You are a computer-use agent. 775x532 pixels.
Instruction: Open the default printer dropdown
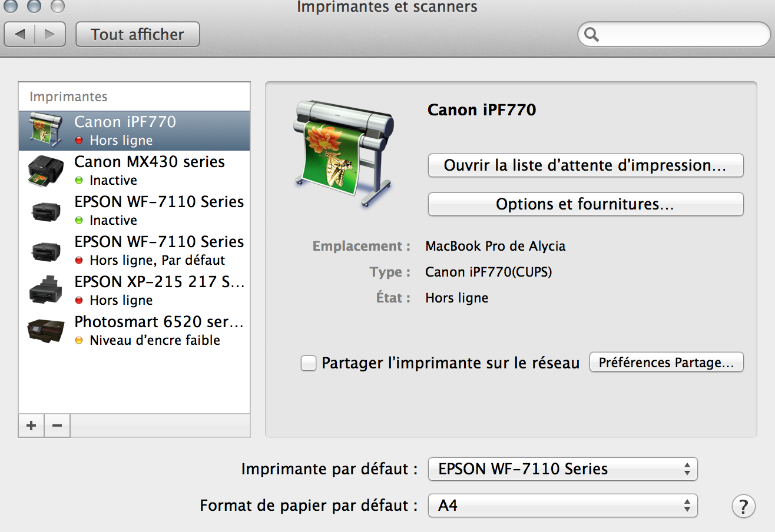(x=562, y=469)
